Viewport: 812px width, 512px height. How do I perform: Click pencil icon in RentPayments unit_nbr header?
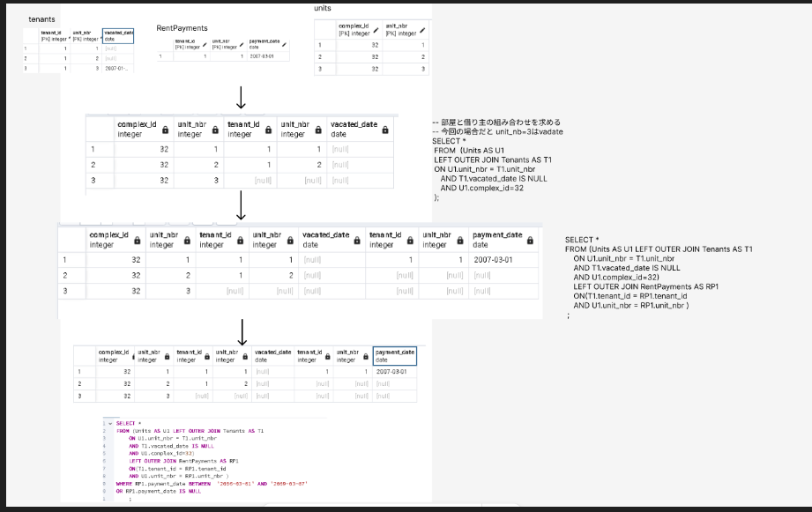[242, 45]
